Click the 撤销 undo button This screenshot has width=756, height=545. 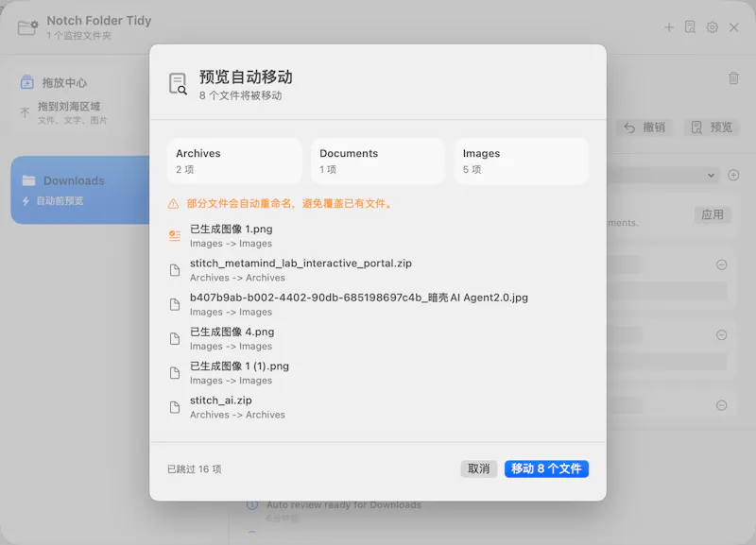pos(644,128)
